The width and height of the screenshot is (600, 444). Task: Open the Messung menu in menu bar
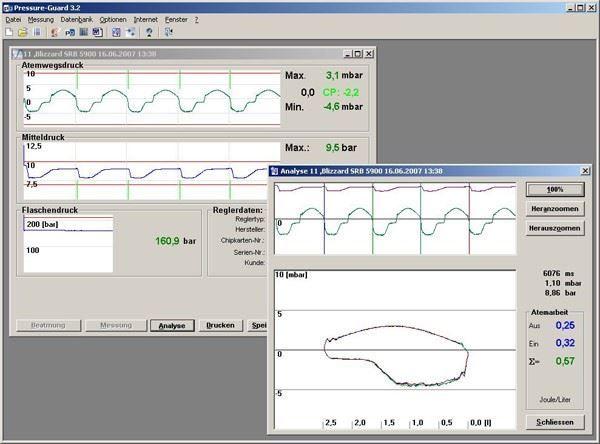point(41,19)
